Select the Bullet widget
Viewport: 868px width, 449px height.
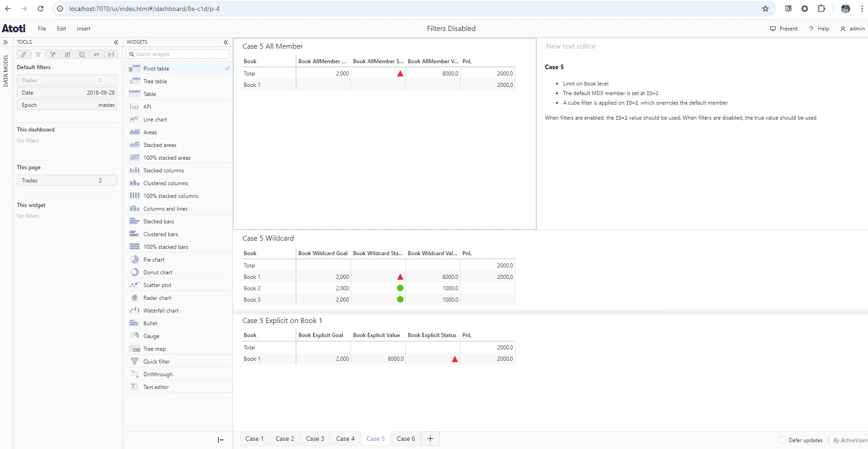point(178,323)
